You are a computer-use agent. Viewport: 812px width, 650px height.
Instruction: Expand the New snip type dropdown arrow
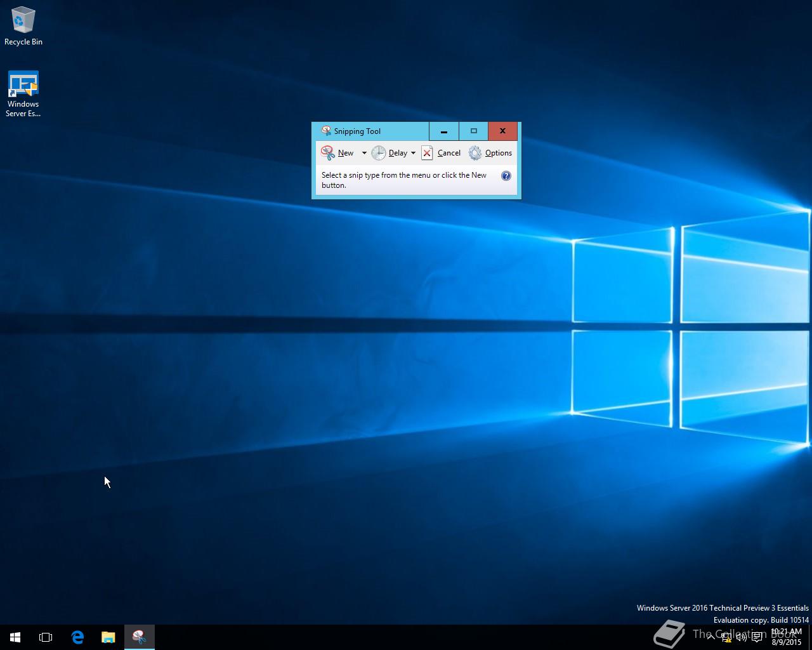tap(364, 153)
